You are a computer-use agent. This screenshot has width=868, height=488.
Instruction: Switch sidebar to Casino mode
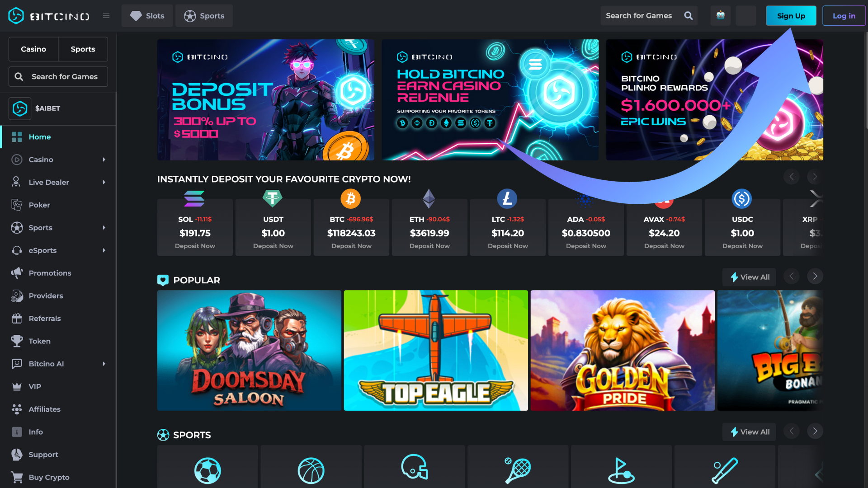33,49
